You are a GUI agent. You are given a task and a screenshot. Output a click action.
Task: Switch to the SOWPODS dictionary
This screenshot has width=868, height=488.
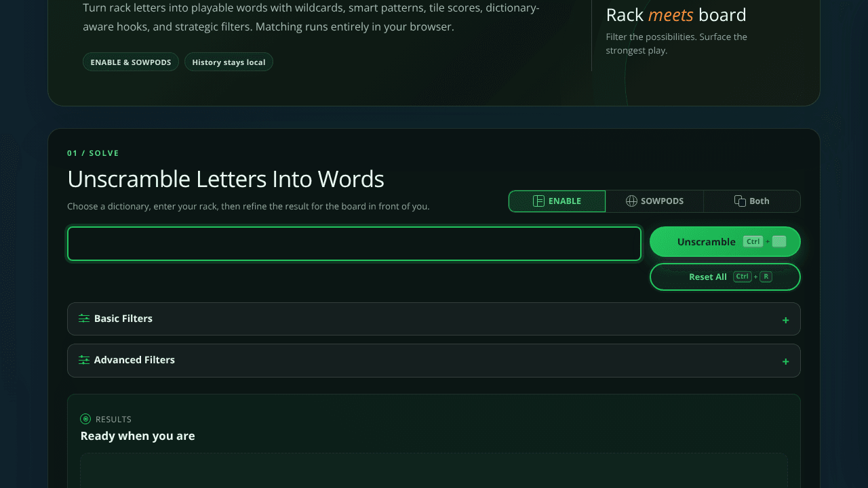[654, 201]
